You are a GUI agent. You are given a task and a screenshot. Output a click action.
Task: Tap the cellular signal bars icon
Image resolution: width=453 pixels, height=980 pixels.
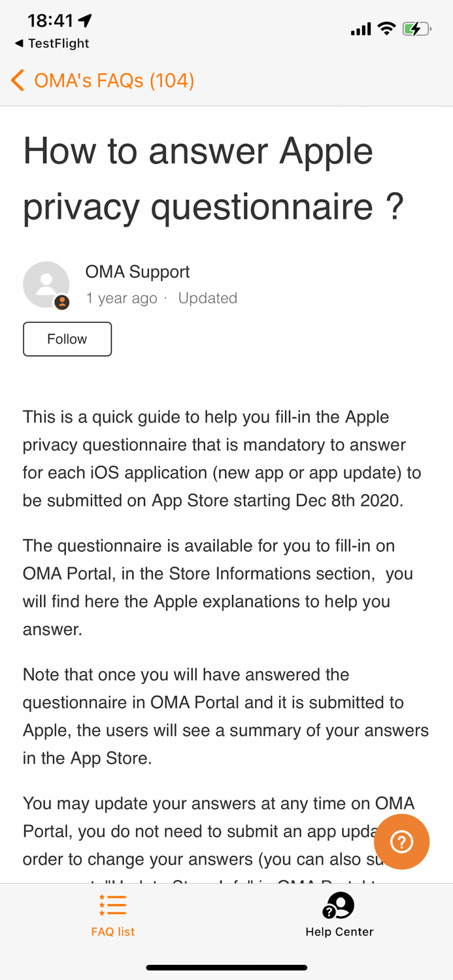pos(360,28)
